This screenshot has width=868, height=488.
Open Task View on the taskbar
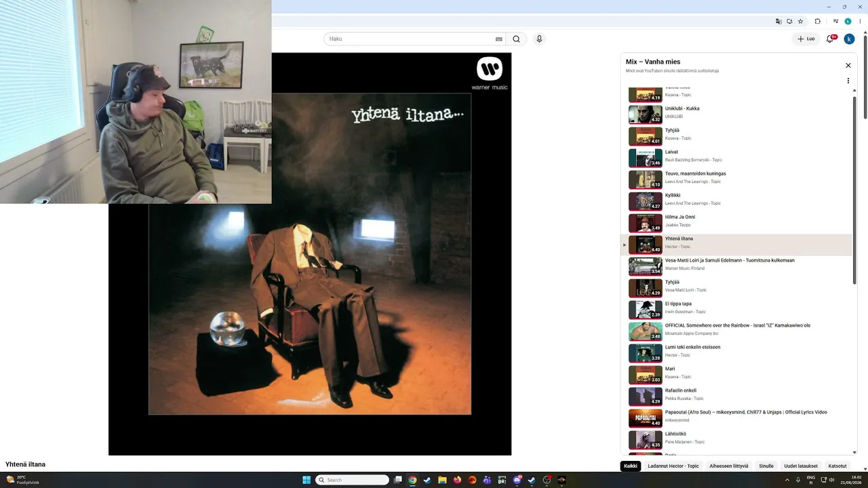pyautogui.click(x=398, y=480)
